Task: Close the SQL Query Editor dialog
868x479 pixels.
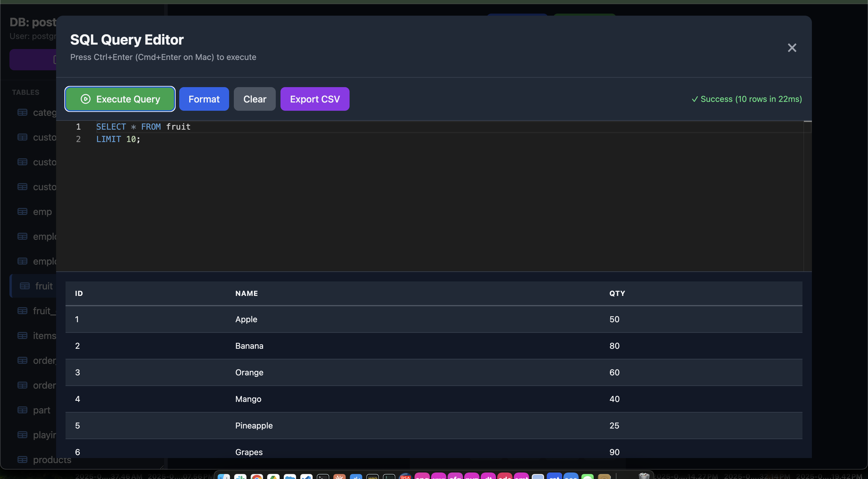Action: point(792,48)
